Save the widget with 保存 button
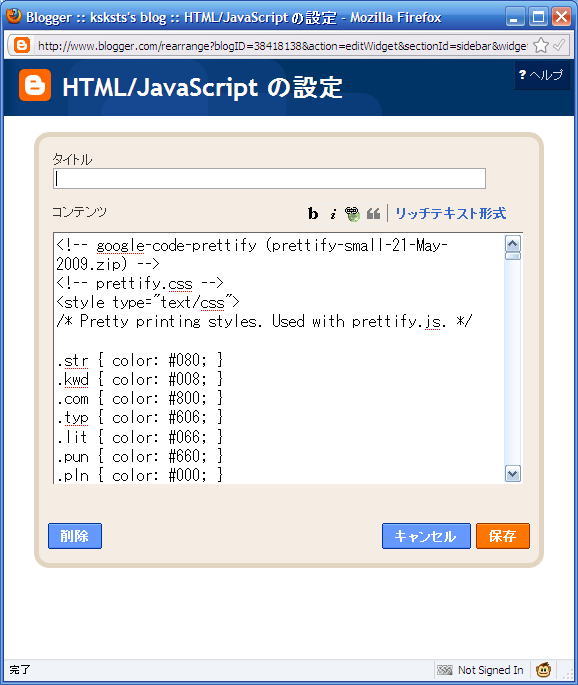Viewport: 578px width, 685px height. 502,536
